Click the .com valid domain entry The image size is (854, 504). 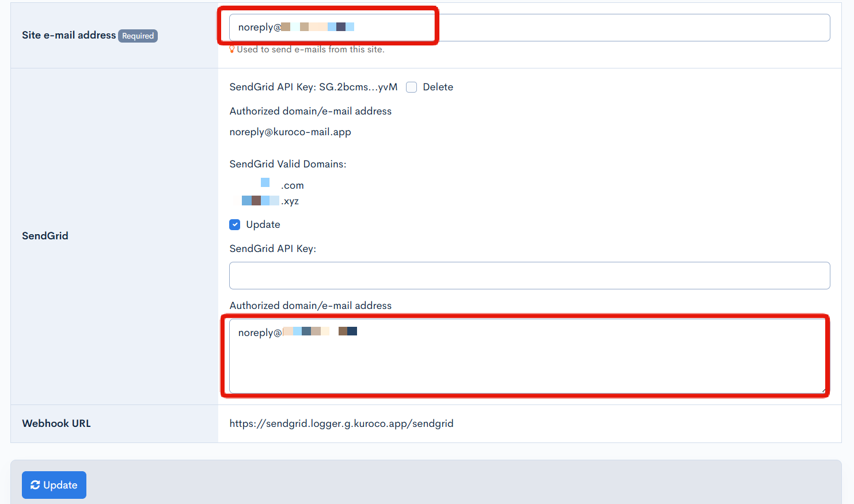282,185
